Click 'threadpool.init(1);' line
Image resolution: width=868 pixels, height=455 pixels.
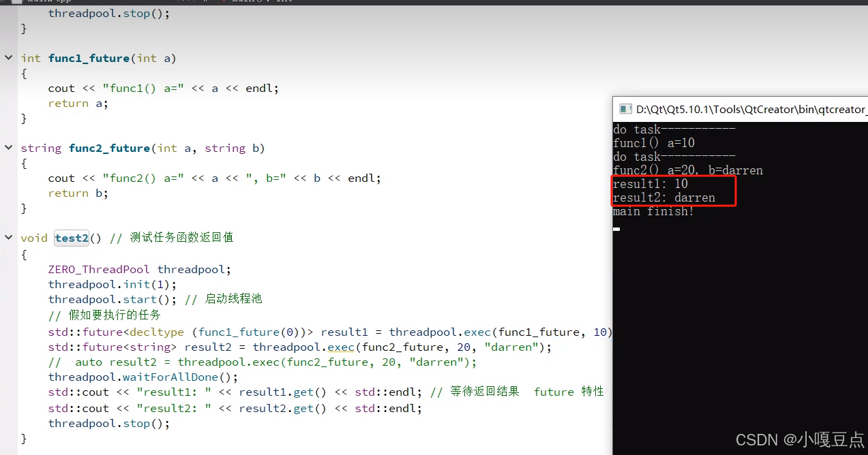pos(112,285)
